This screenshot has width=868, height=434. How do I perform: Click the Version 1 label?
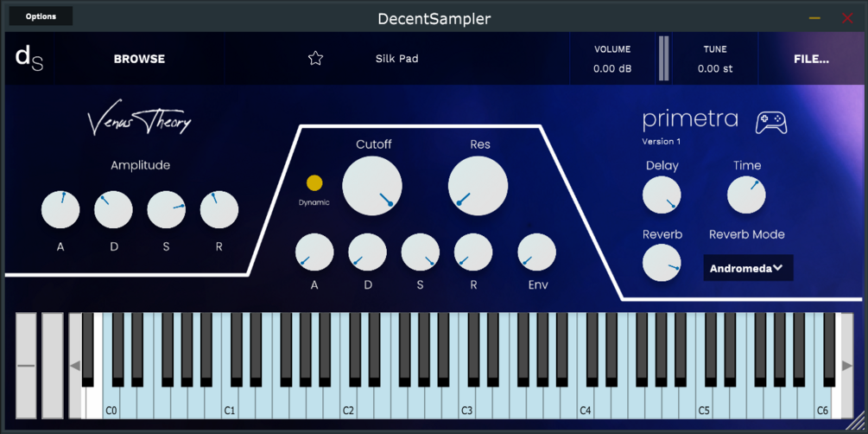click(x=662, y=141)
